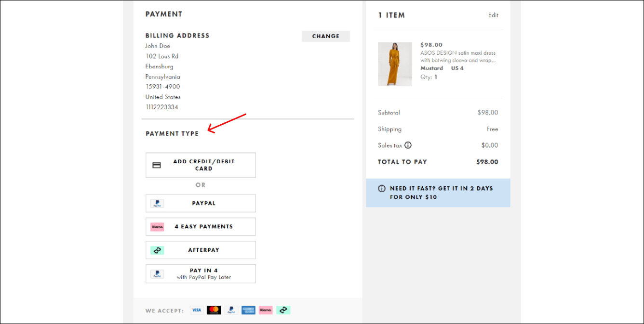The image size is (644, 324).
Task: Click the Payment section heading
Action: coord(164,14)
